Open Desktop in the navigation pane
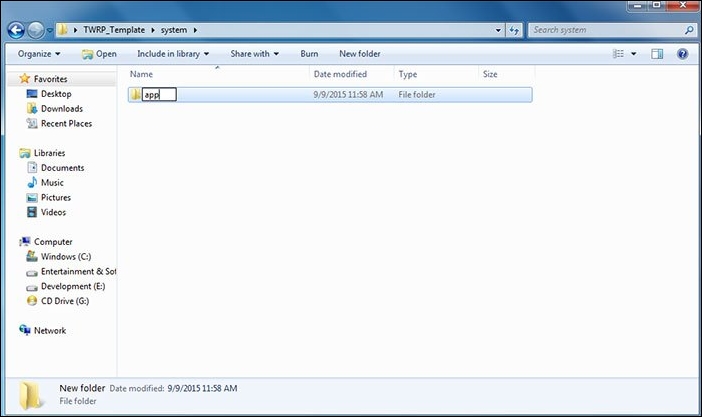This screenshot has width=702, height=417. pyautogui.click(x=56, y=94)
